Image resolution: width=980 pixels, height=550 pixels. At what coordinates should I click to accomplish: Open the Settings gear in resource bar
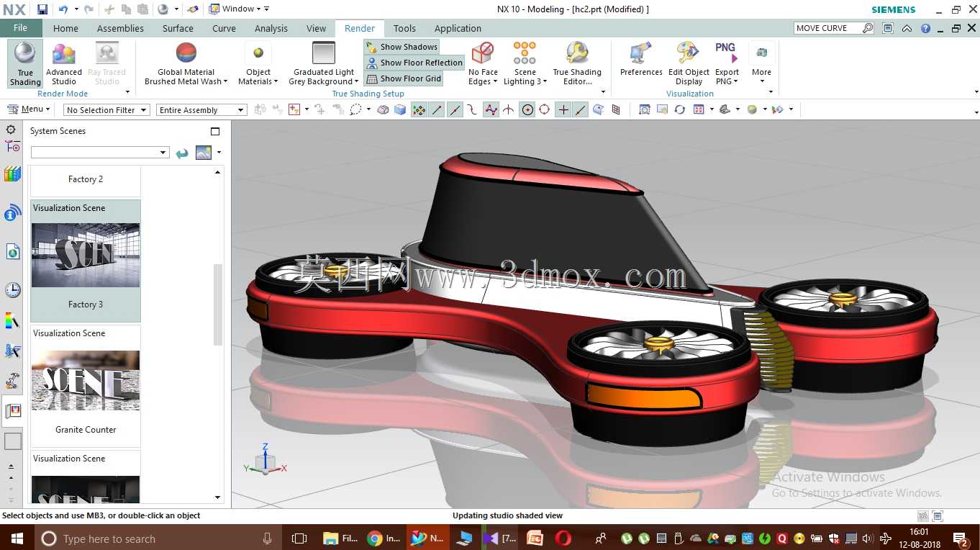tap(12, 130)
